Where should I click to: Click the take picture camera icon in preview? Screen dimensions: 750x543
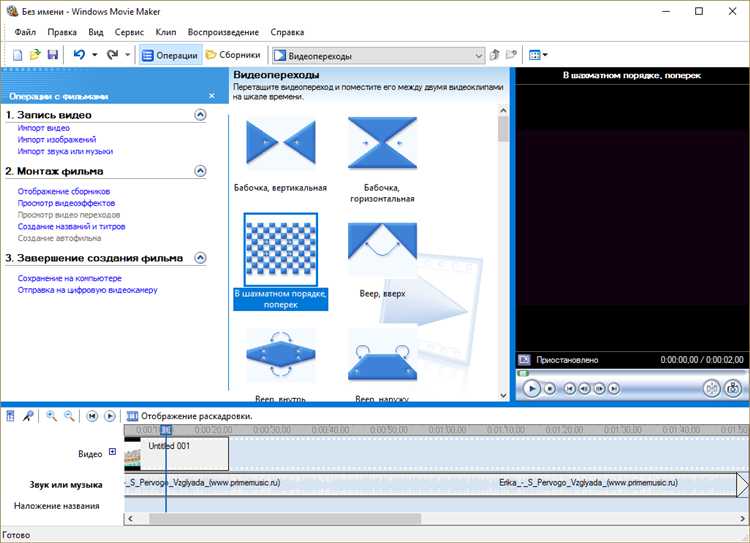coord(734,388)
